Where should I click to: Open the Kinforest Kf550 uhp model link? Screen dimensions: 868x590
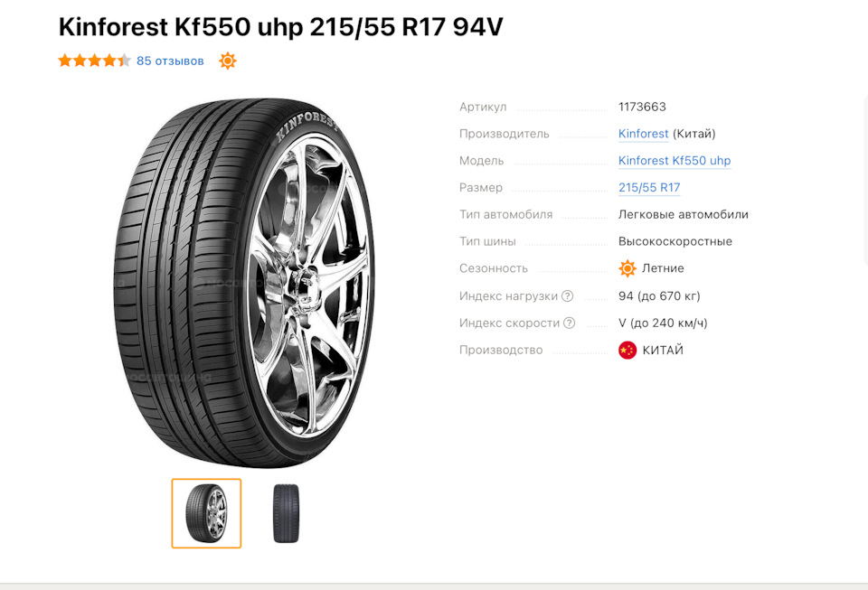click(x=675, y=160)
